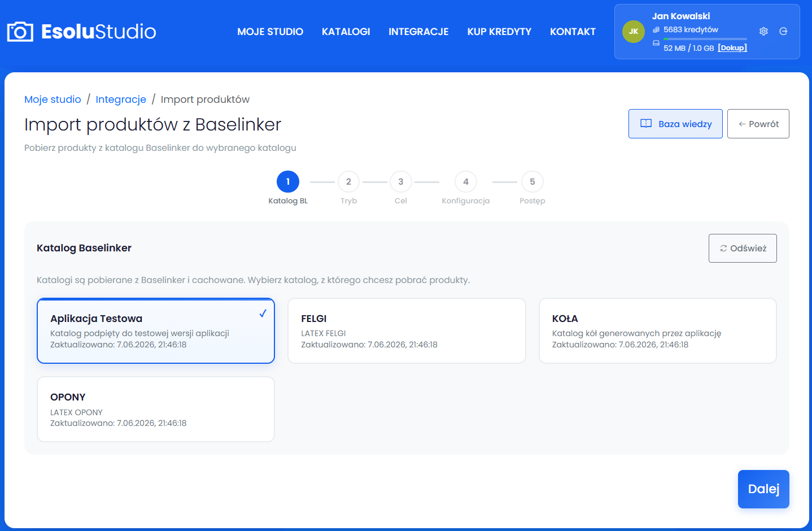
Task: Select the FELGI catalog card
Action: pyautogui.click(x=407, y=330)
